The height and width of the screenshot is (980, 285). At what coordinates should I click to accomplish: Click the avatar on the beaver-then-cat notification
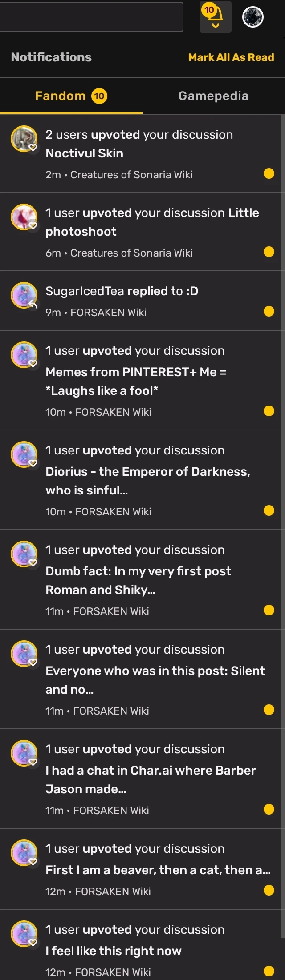(x=24, y=853)
